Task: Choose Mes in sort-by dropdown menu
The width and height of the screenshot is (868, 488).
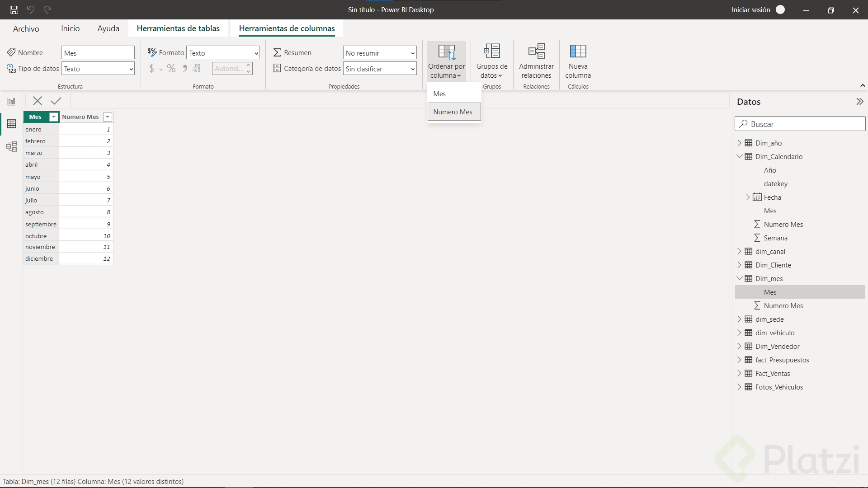Action: [x=454, y=94]
